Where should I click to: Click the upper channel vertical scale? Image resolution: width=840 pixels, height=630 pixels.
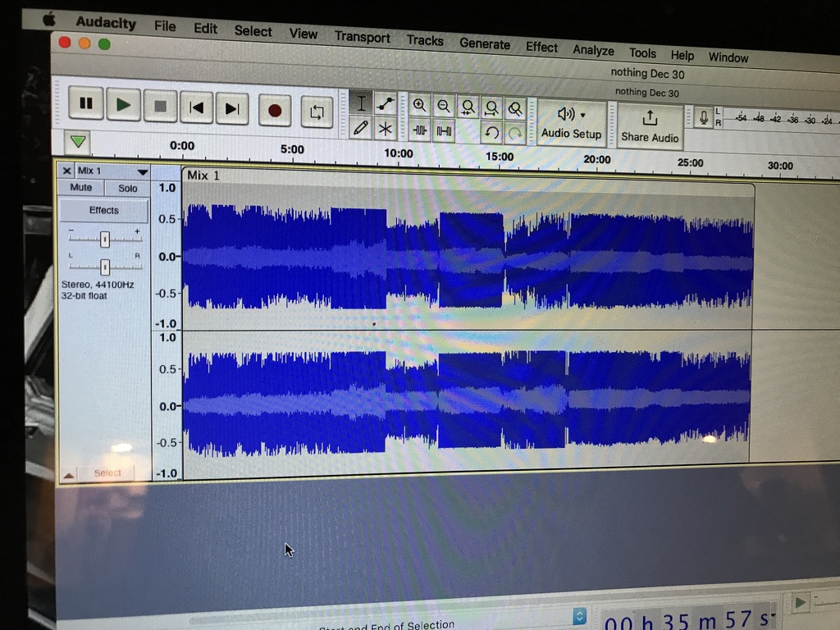click(x=167, y=256)
